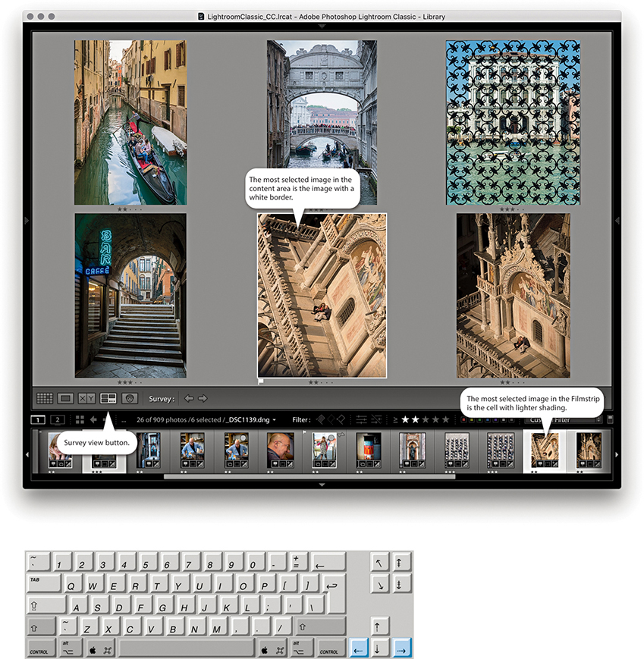Filter by edited photos icon
Viewport: 644px width, 659px height.
(362, 419)
